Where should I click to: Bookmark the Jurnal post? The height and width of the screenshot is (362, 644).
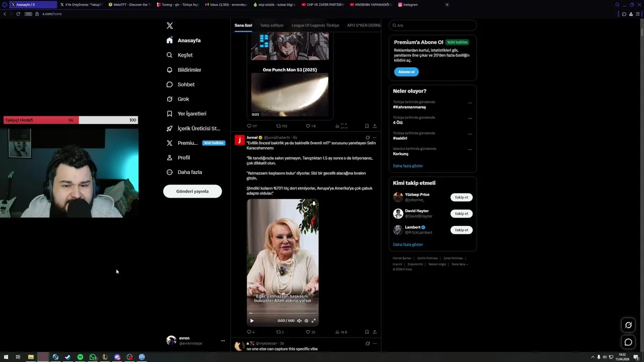[x=367, y=332]
